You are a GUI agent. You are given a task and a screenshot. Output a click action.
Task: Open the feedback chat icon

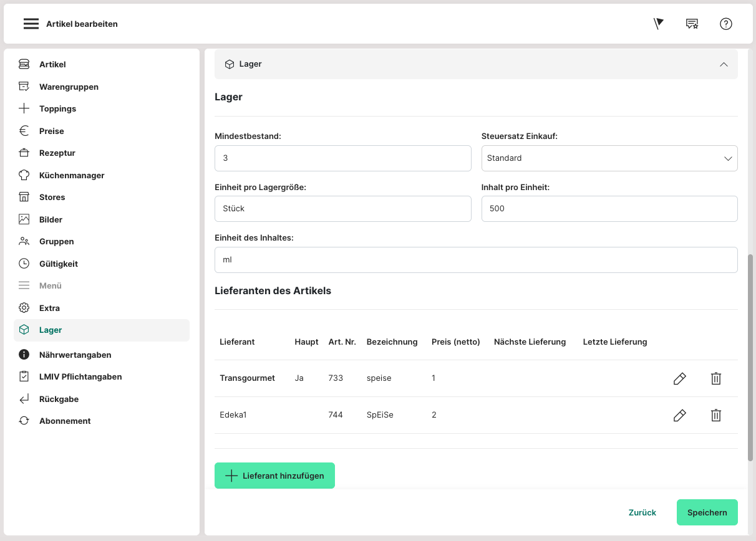coord(692,24)
